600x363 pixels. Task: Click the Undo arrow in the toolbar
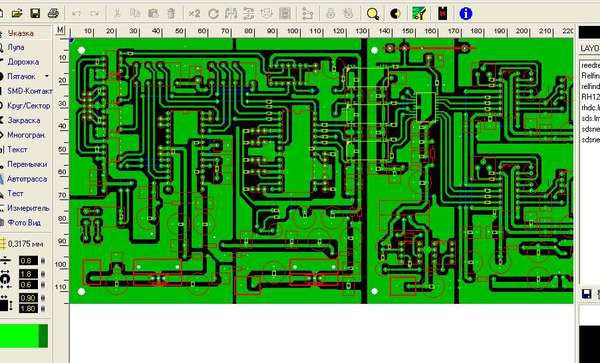click(77, 14)
